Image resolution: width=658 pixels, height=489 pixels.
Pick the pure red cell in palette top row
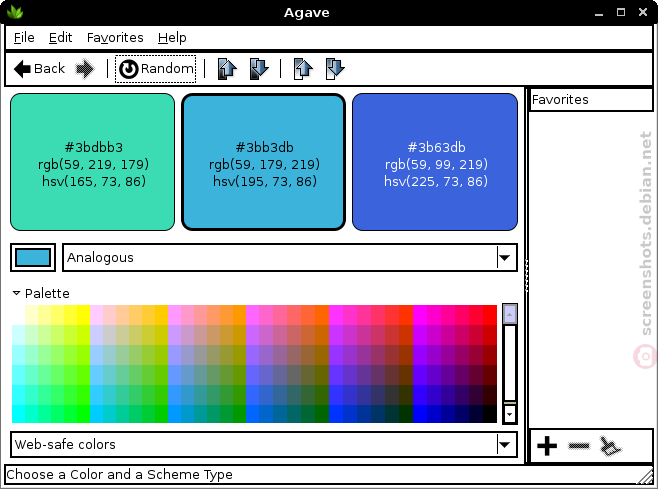click(490, 315)
